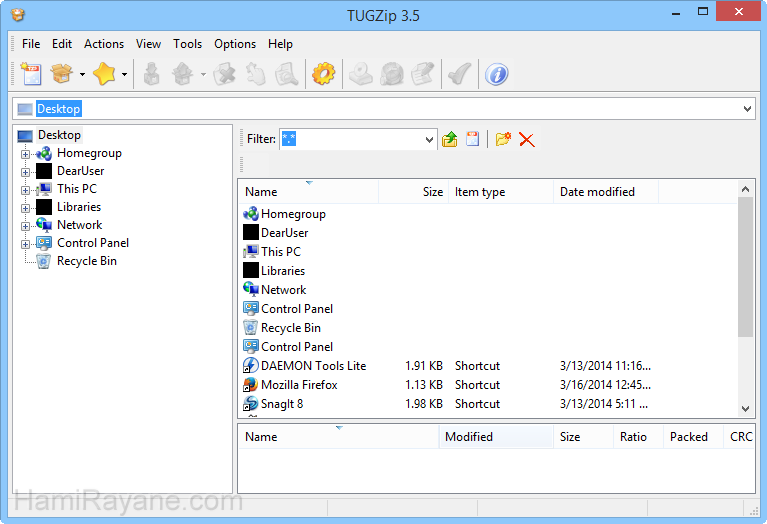Click the greyed hand toolbar icon
This screenshot has width=767, height=524.
point(256,74)
